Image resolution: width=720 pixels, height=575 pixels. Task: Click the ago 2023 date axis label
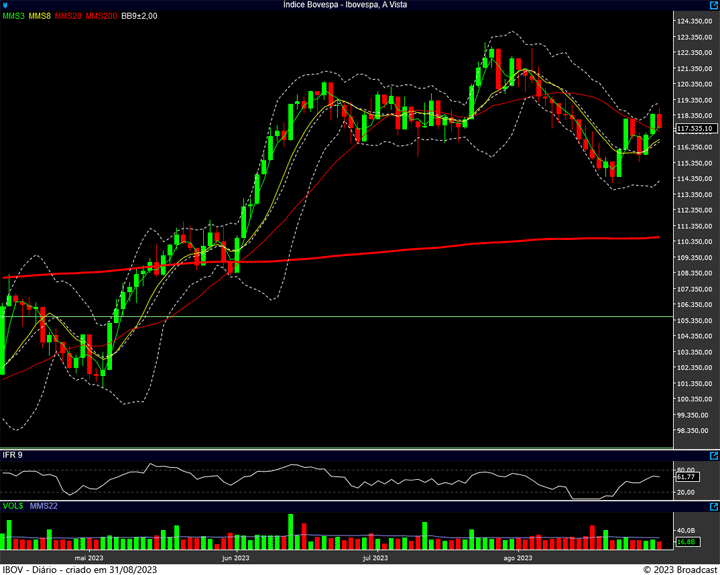[x=517, y=559]
